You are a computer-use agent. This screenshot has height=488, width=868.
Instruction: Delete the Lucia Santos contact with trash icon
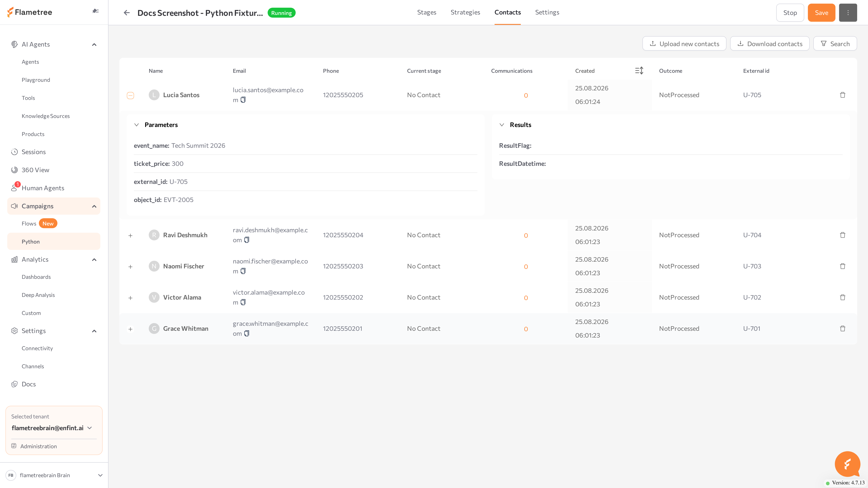842,95
